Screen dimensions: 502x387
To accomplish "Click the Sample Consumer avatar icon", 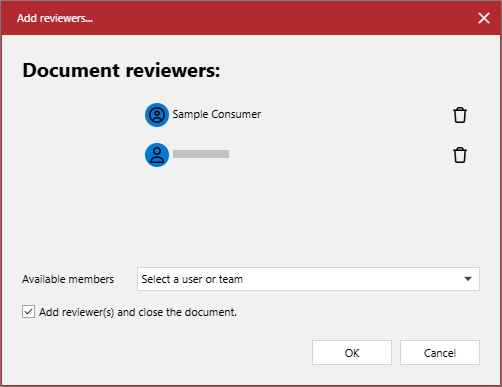I will point(157,115).
